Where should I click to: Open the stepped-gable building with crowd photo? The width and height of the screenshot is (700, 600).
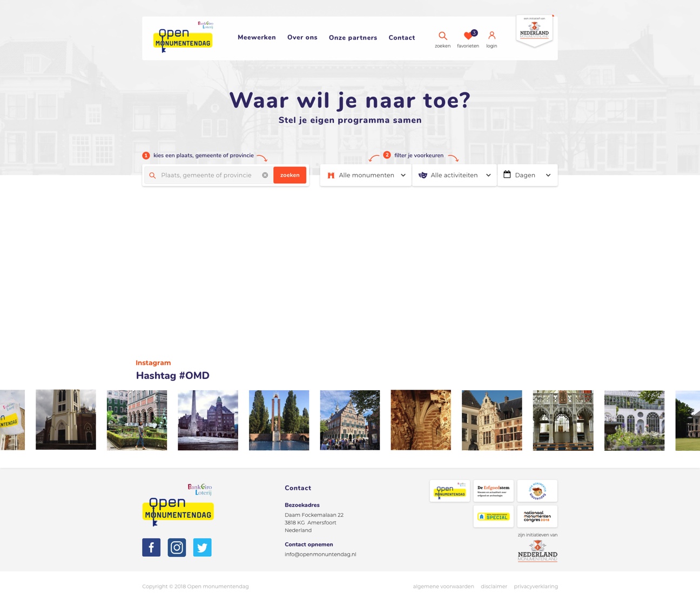pyautogui.click(x=350, y=420)
